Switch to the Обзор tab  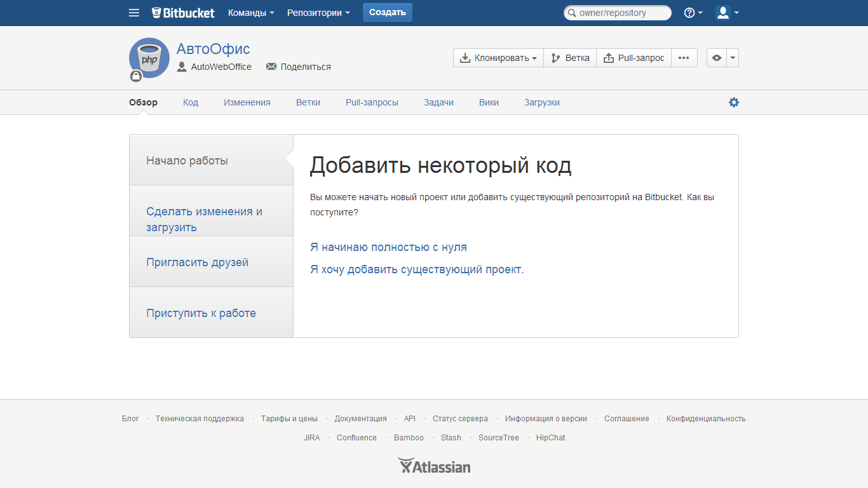coord(143,102)
